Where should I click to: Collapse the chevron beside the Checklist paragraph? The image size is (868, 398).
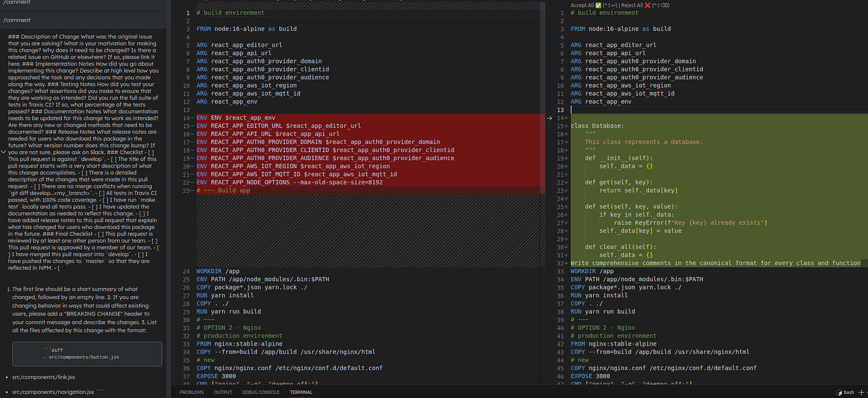coord(4,153)
